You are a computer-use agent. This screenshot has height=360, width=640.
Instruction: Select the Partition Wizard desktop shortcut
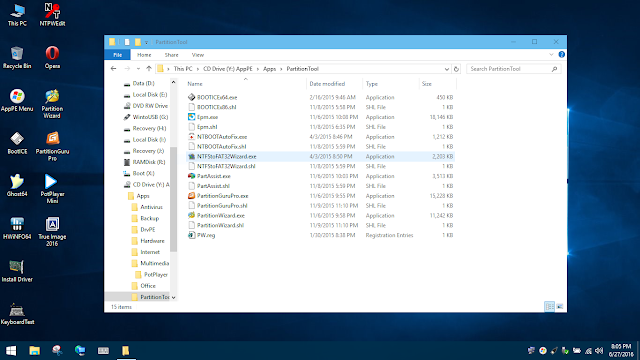point(52,104)
